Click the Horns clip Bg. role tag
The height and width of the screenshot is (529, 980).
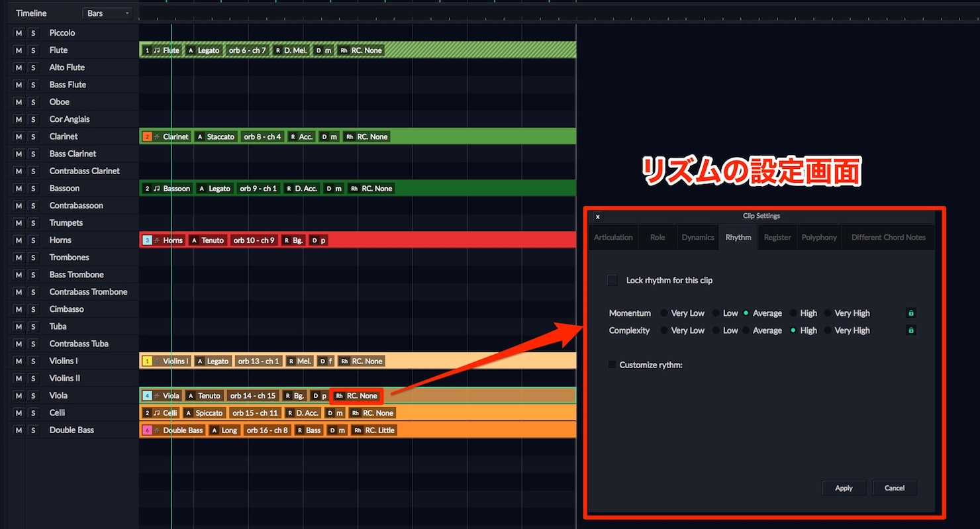coord(293,240)
